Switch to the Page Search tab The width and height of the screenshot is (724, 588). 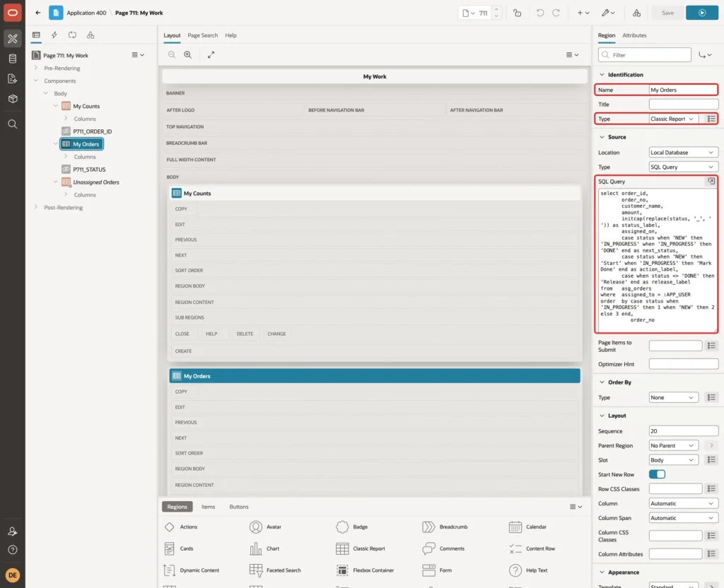click(x=202, y=35)
